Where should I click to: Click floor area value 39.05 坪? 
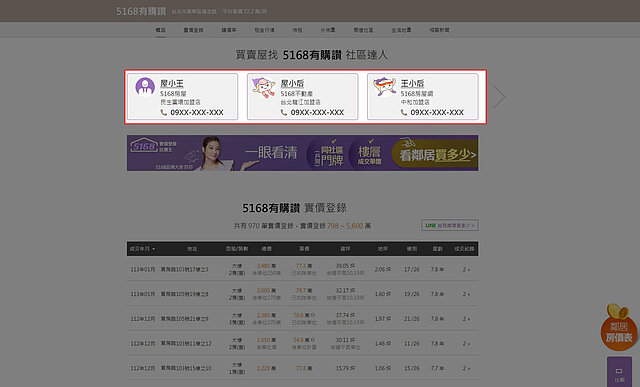click(x=345, y=266)
